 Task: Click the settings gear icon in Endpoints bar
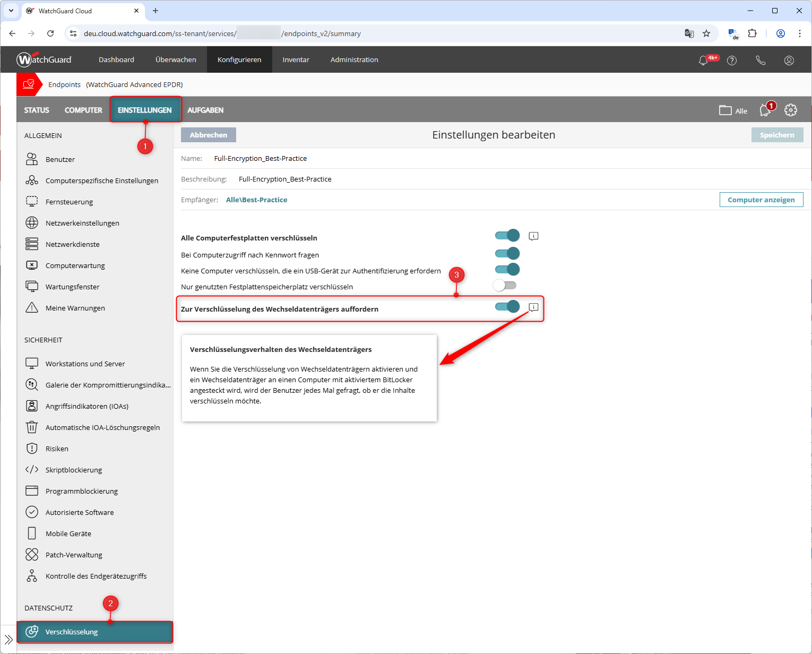click(x=791, y=110)
